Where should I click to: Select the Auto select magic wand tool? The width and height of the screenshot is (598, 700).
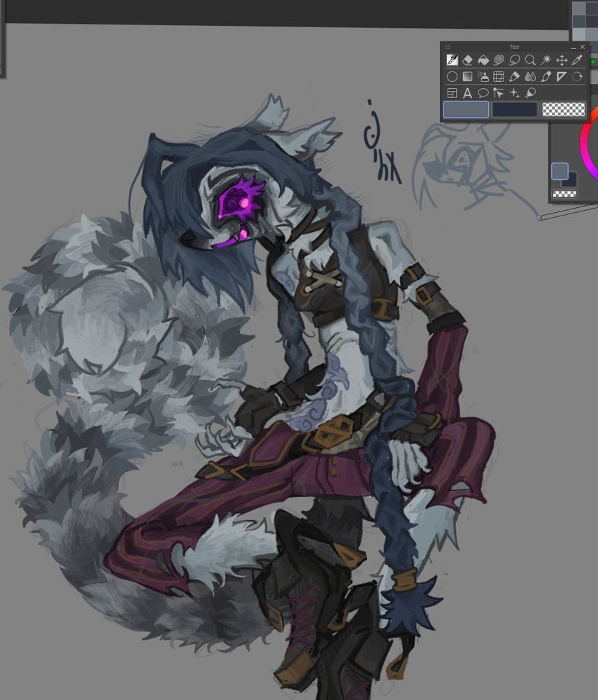(x=546, y=59)
